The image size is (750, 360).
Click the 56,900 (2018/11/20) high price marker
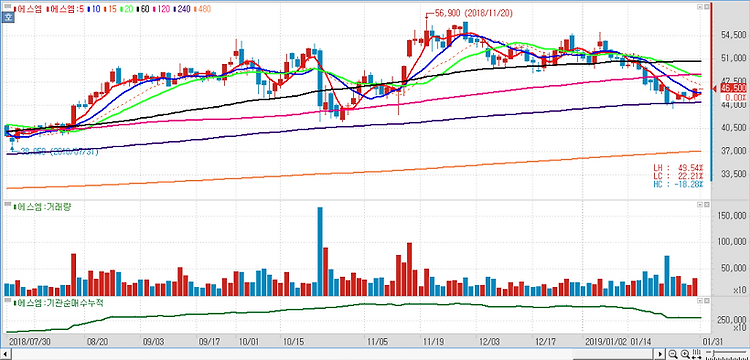(x=473, y=13)
